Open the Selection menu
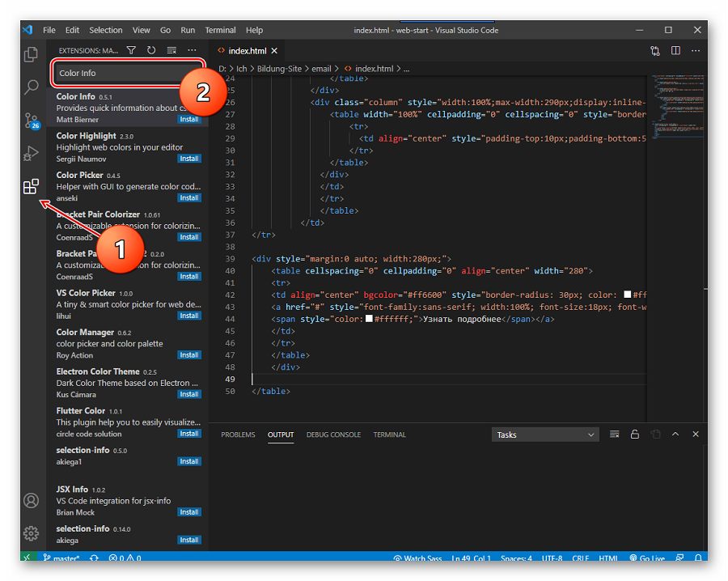This screenshot has height=581, width=728. [x=106, y=30]
